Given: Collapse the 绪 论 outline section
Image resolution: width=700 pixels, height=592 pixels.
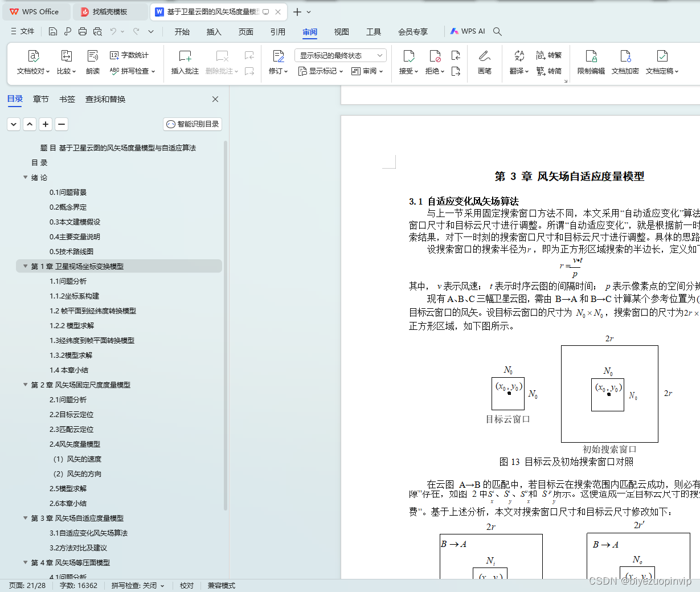Looking at the screenshot, I should (x=25, y=177).
